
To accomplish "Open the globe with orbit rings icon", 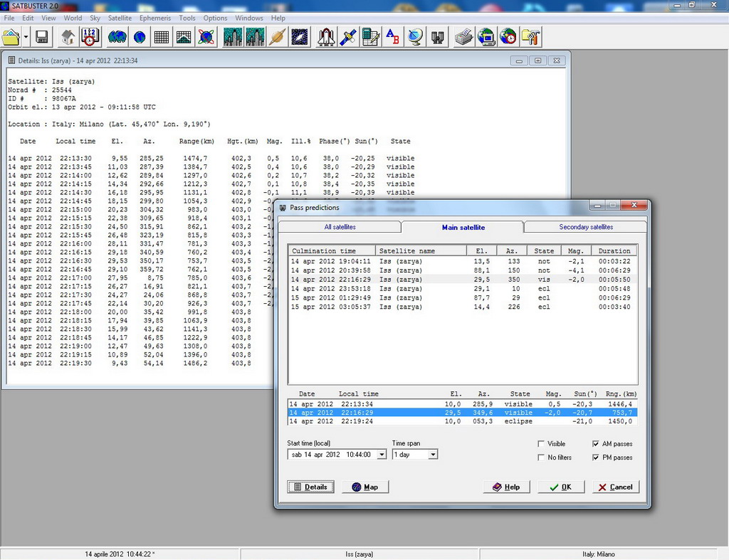I will 206,37.
